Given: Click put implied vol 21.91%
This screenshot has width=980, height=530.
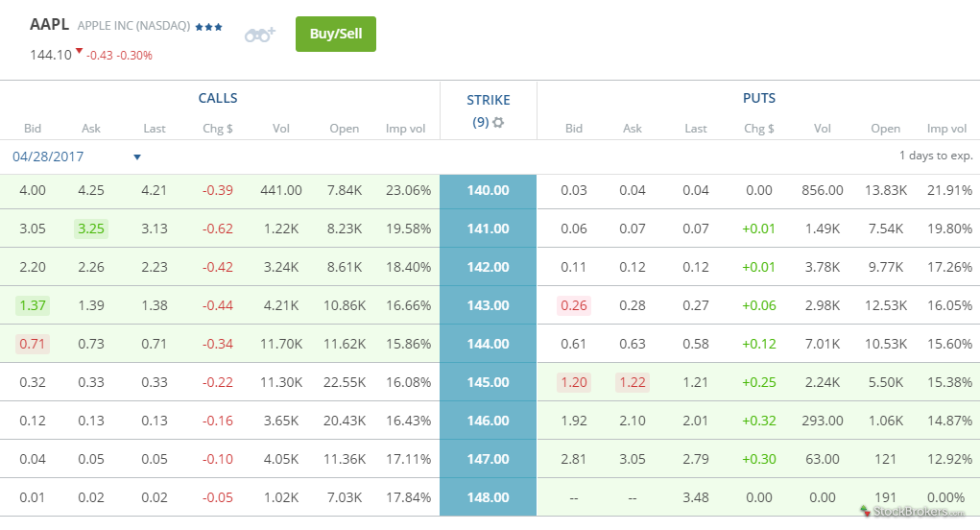Looking at the screenshot, I should point(949,191).
